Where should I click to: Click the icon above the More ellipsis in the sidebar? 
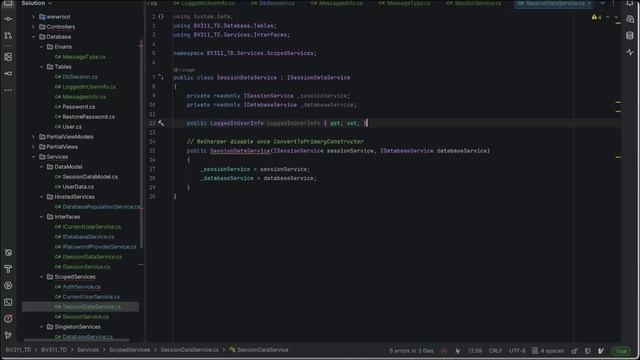pos(8,74)
